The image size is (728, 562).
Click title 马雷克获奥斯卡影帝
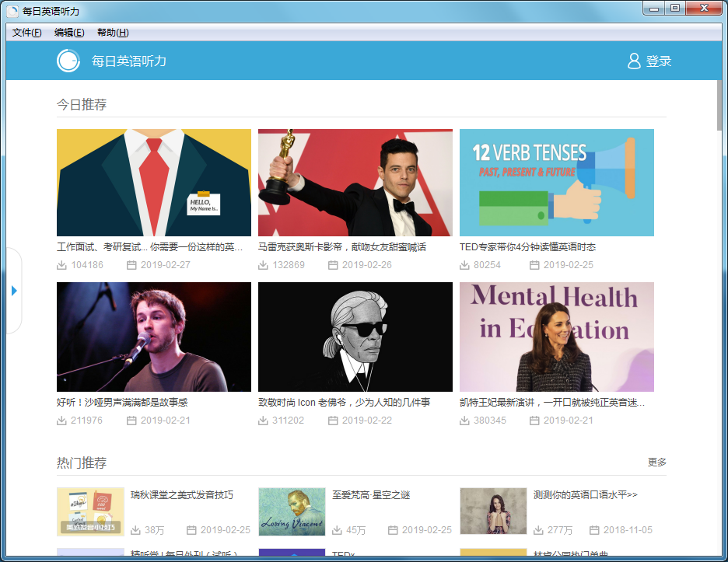click(x=342, y=247)
